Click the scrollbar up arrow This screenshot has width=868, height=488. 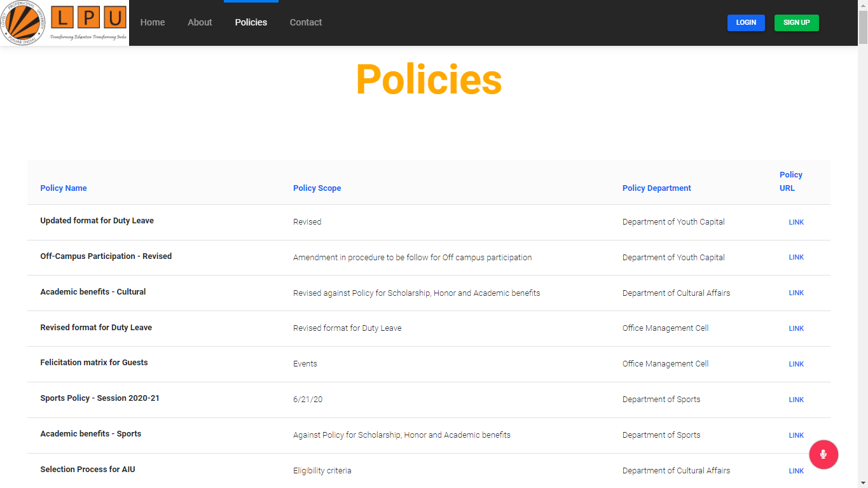864,4
